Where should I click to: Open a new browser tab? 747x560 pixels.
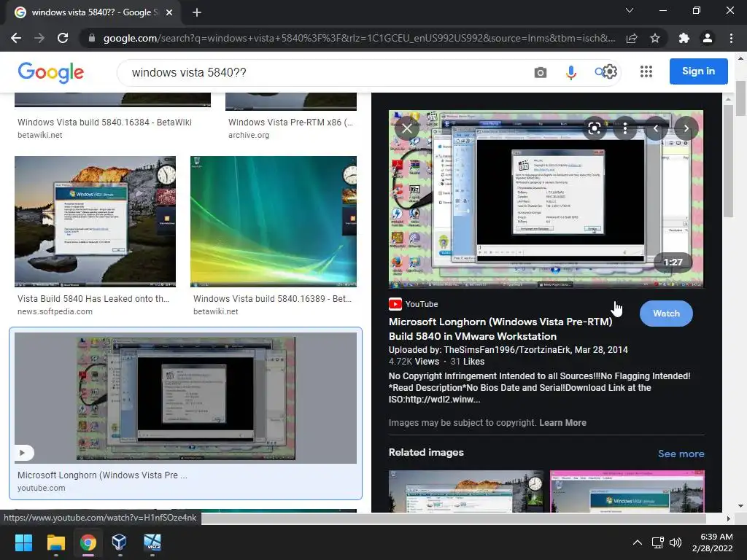pyautogui.click(x=197, y=13)
